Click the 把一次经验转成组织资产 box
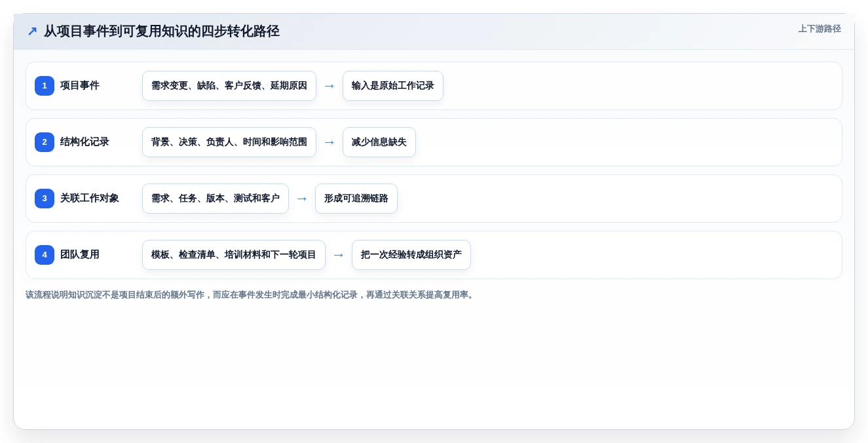Screen dimensions: 868x443 pos(411,255)
